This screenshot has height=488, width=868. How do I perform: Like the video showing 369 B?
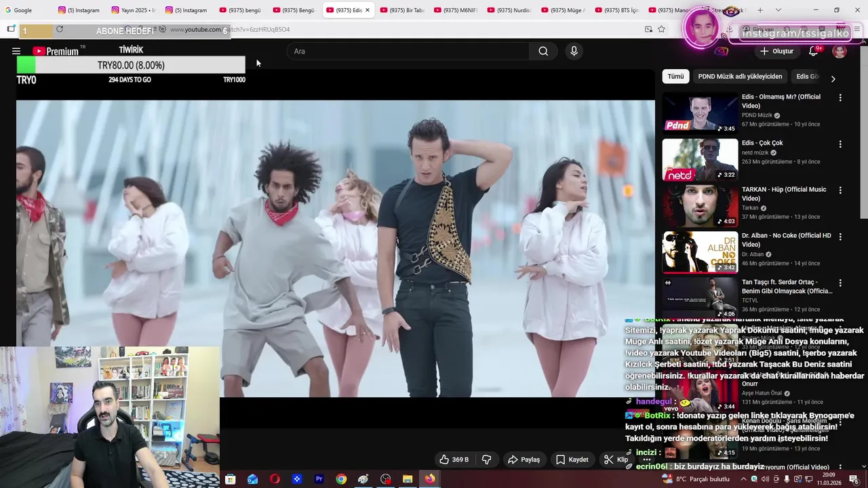coord(454,460)
